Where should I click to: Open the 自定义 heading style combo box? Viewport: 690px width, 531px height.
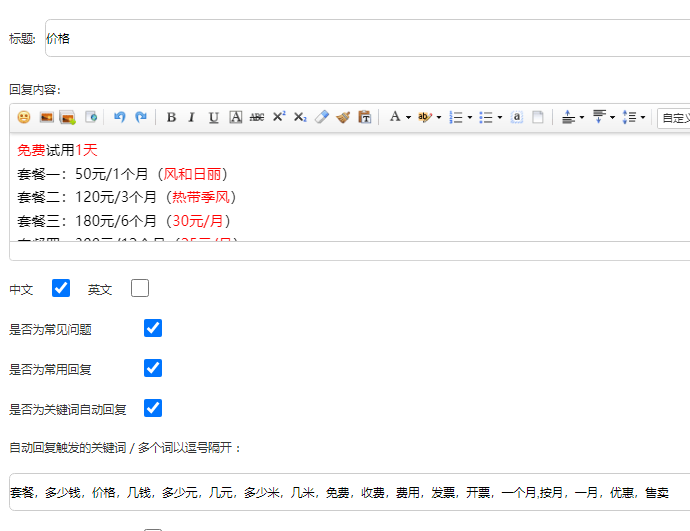tap(674, 118)
